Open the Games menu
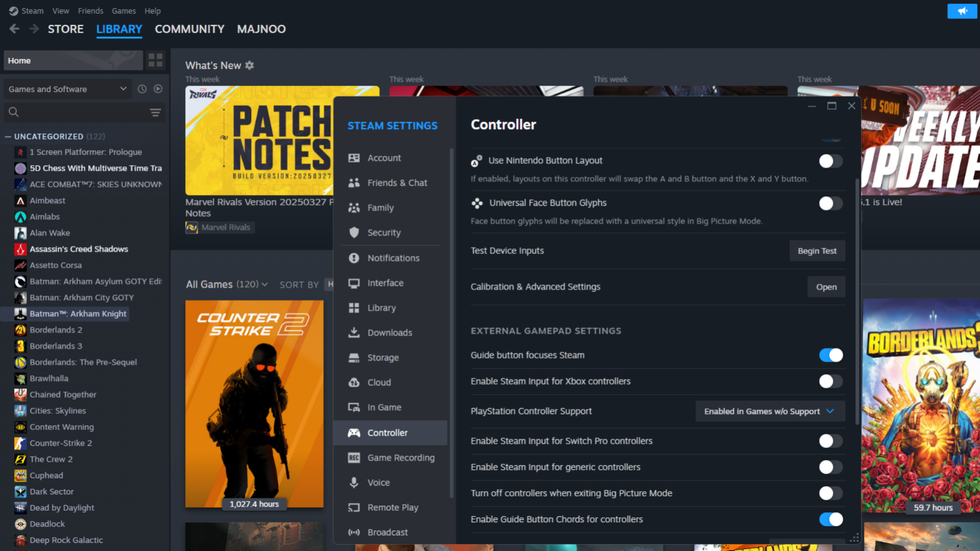This screenshot has height=551, width=980. (124, 11)
